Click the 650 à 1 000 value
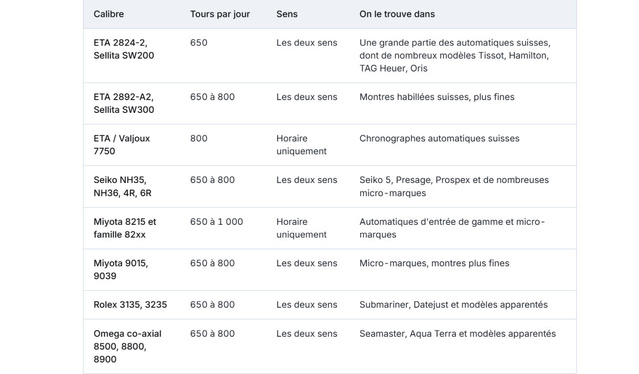 (x=216, y=222)
